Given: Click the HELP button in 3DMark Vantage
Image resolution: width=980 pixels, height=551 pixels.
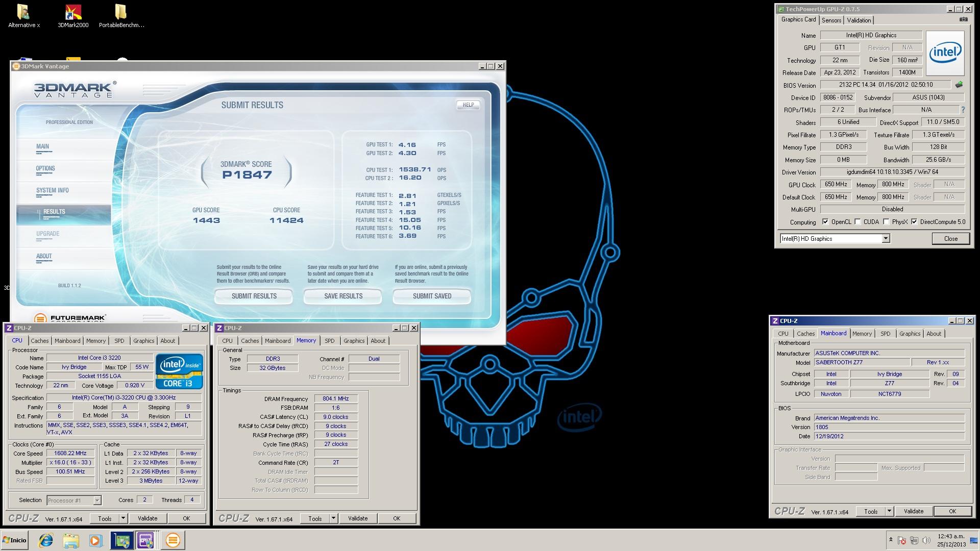Looking at the screenshot, I should pos(468,105).
